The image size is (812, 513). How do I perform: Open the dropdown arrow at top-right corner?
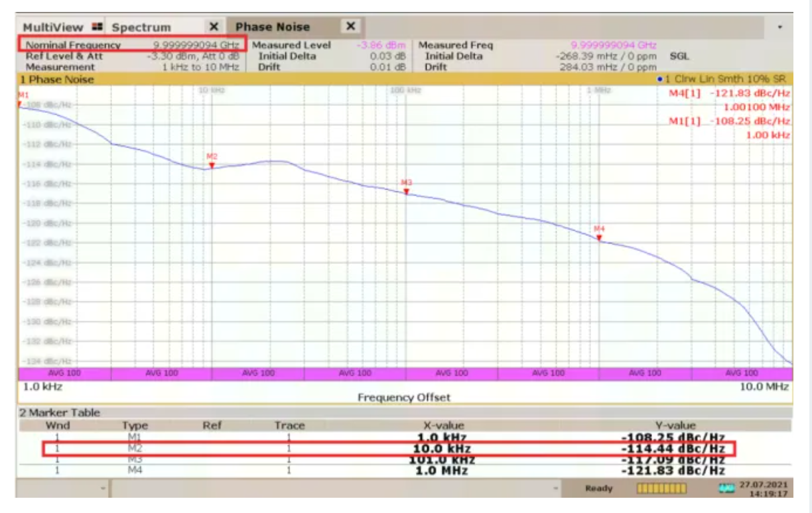779,27
